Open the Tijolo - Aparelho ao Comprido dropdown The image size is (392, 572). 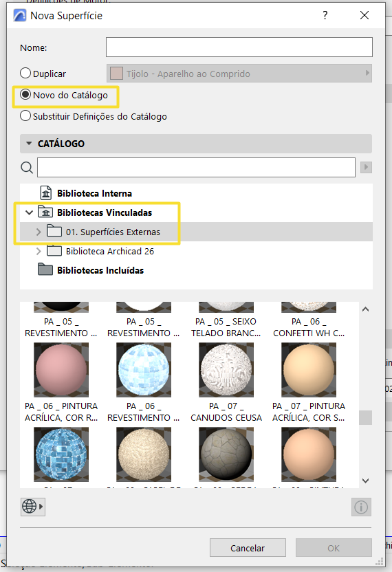[x=239, y=74]
